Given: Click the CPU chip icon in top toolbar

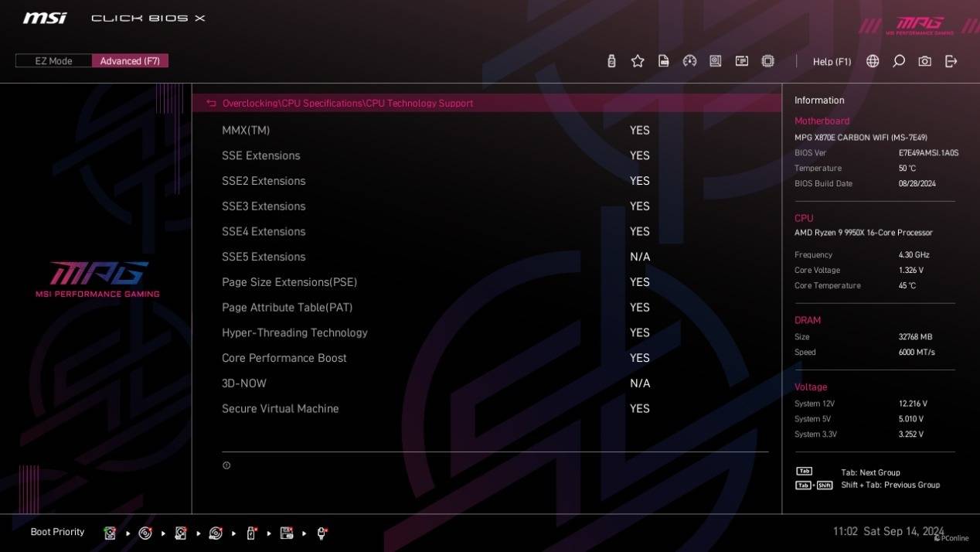Looking at the screenshot, I should 767,61.
